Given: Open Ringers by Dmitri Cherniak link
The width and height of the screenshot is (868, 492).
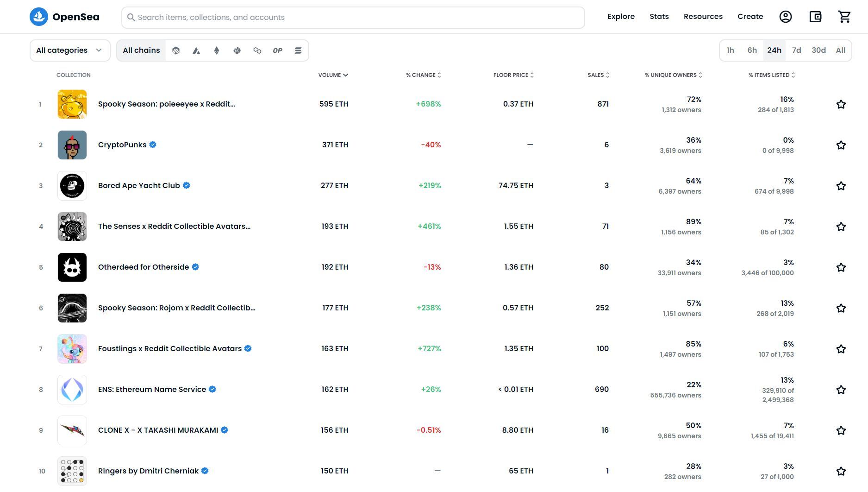Looking at the screenshot, I should click(x=148, y=471).
